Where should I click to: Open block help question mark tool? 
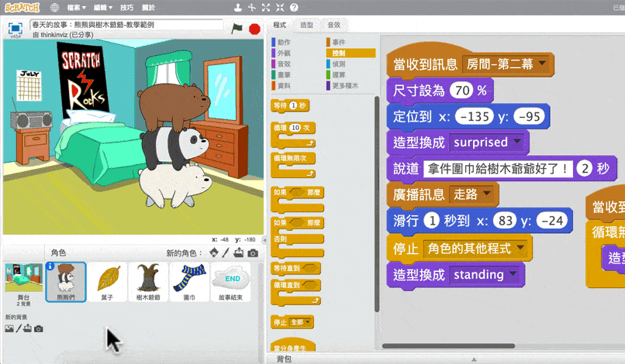(294, 7)
